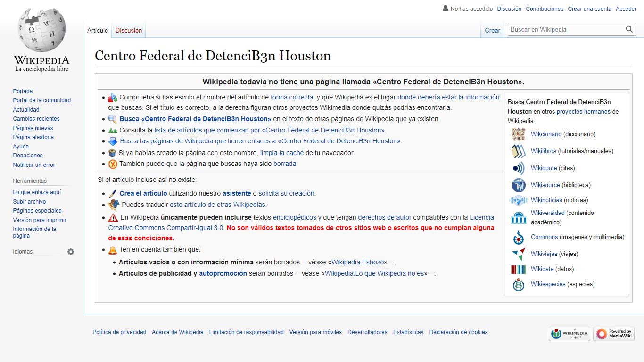644x362 pixels.
Task: Open Portal de la comunidad link
Action: (x=42, y=100)
